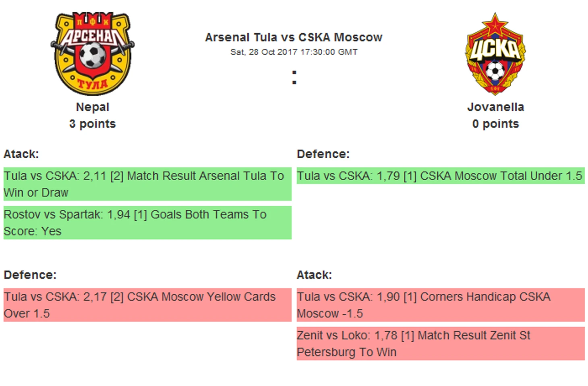
Task: Select the CSKA Moscow Yellow Cards Over 1.5 bet
Action: (x=147, y=305)
